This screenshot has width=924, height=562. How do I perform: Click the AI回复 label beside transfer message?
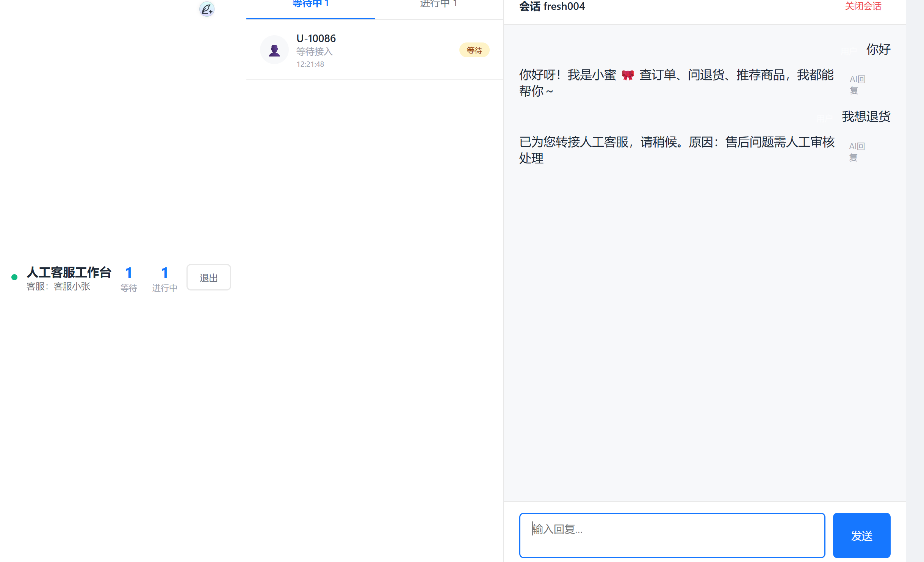(x=857, y=152)
